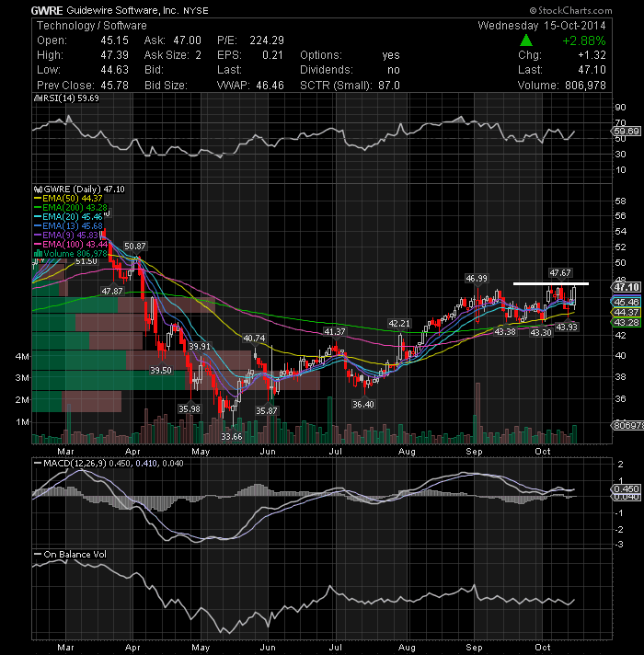644x655 pixels.
Task: Click the candlestick icon beside GWRE (Daily)
Action: [x=38, y=190]
